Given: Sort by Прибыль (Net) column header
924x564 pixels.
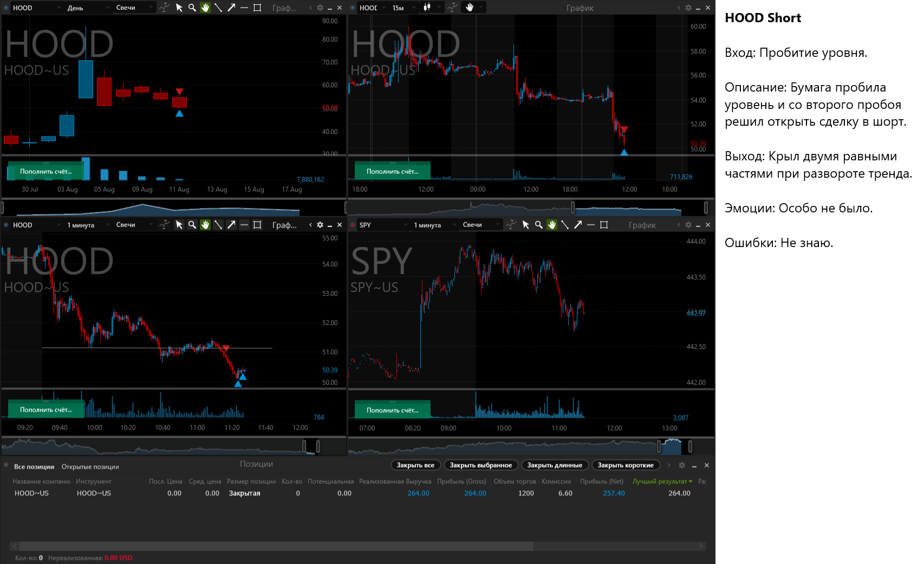Looking at the screenshot, I should [x=602, y=481].
